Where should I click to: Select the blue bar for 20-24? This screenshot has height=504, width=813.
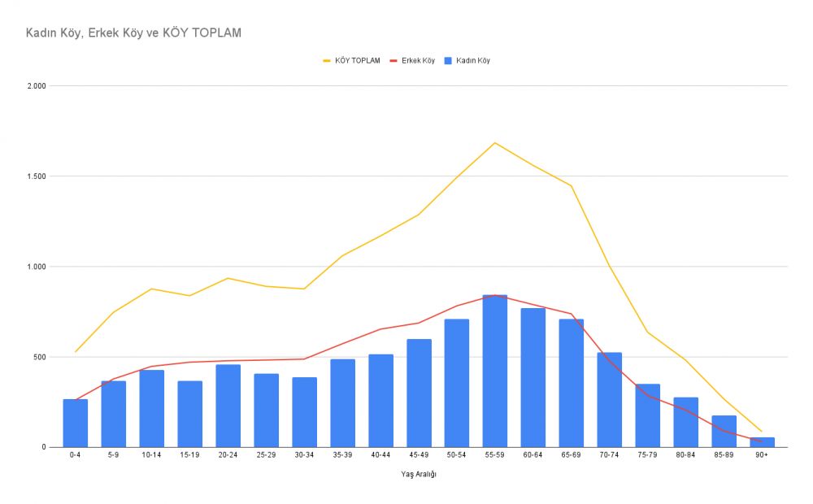click(228, 406)
